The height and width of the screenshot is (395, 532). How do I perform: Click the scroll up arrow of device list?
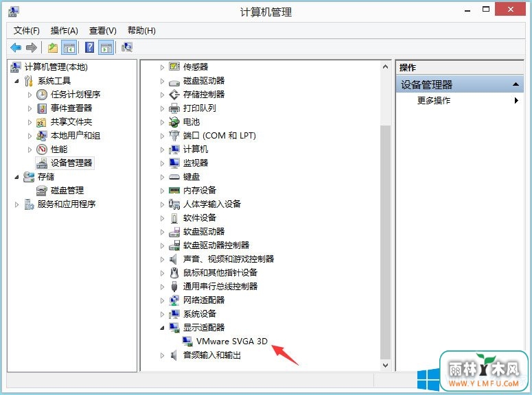click(385, 67)
